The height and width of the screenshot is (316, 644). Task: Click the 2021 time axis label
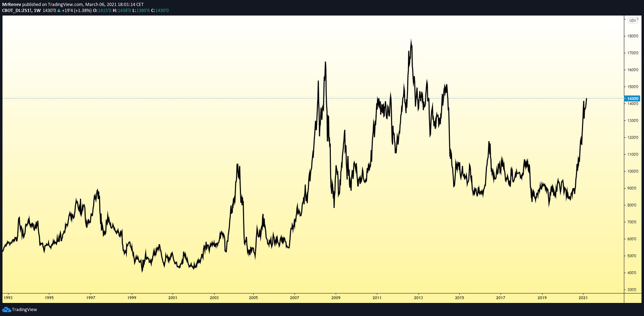583,298
